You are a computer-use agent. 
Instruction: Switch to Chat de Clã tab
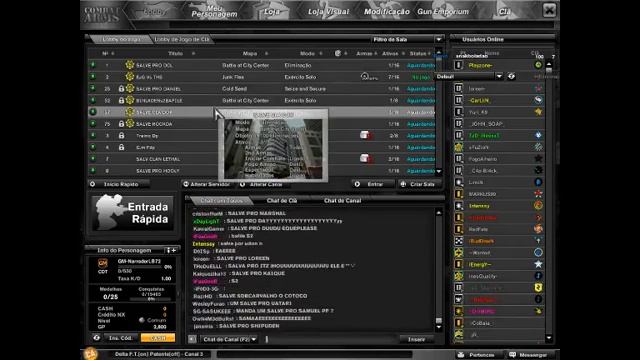pyautogui.click(x=282, y=200)
